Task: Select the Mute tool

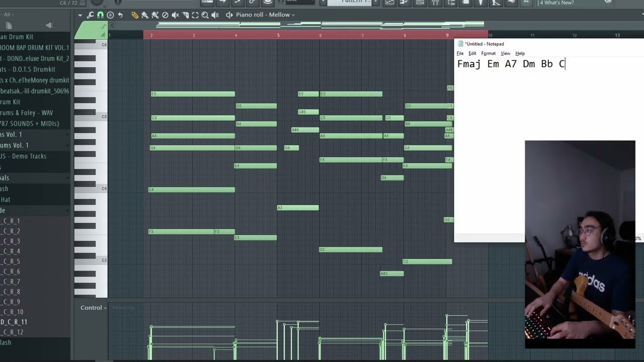Action: pyautogui.click(x=175, y=15)
